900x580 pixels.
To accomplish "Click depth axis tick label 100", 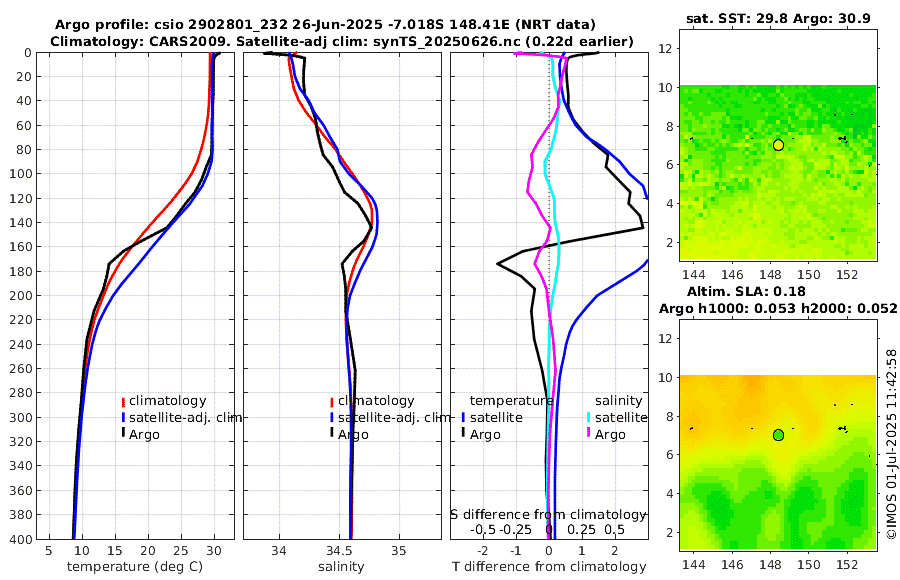I will [21, 174].
